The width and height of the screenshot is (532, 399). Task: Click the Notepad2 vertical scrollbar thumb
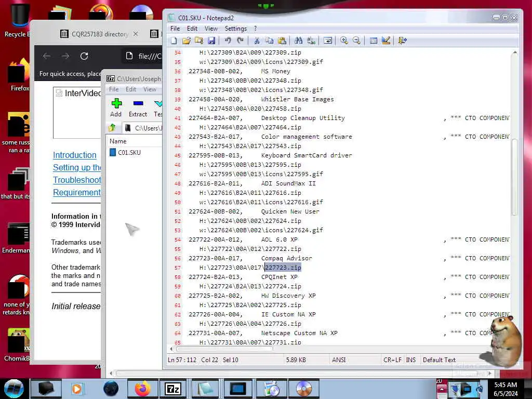pyautogui.click(x=514, y=177)
